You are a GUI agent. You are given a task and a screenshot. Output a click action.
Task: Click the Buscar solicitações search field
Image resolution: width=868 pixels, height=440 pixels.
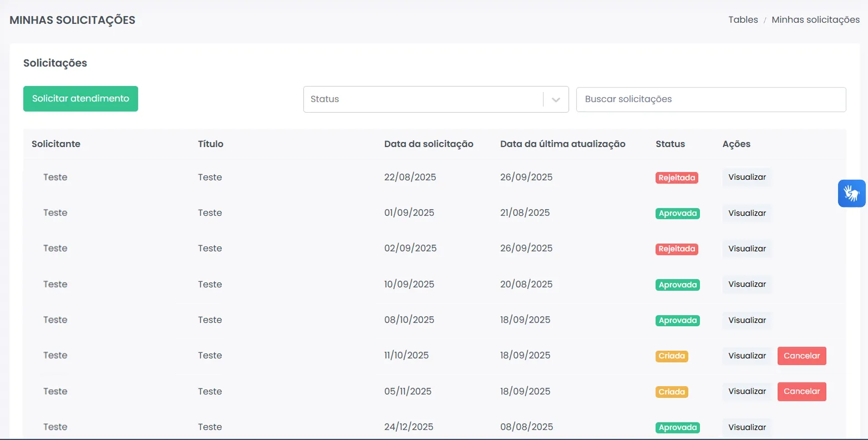click(710, 99)
